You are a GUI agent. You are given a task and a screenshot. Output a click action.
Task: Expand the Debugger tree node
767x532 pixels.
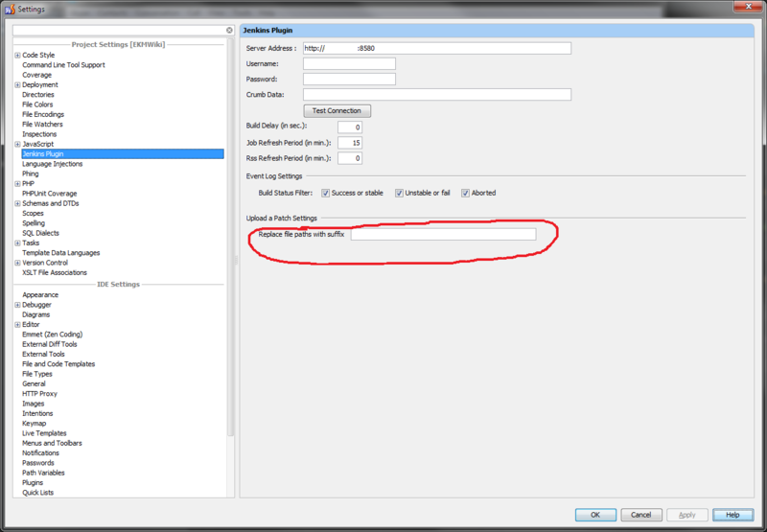tap(17, 305)
